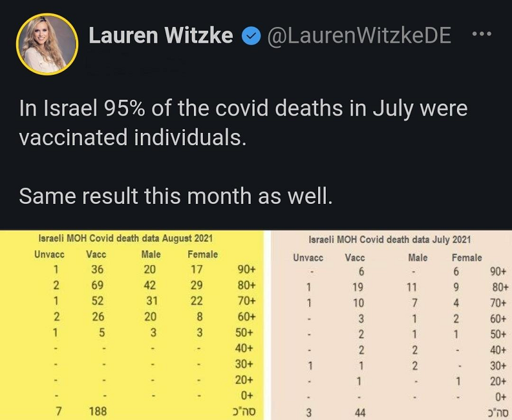The image size is (512, 420).
Task: Click the Unvacc header in August table
Action: click(49, 254)
